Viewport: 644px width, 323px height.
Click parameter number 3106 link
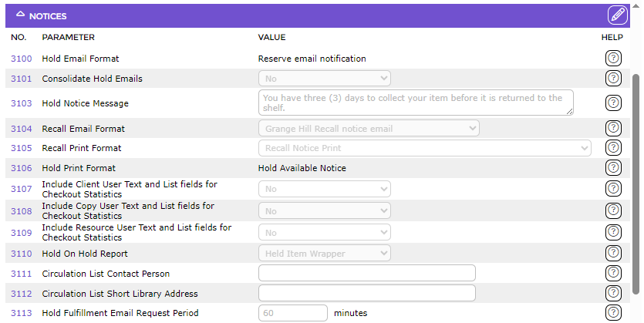22,168
